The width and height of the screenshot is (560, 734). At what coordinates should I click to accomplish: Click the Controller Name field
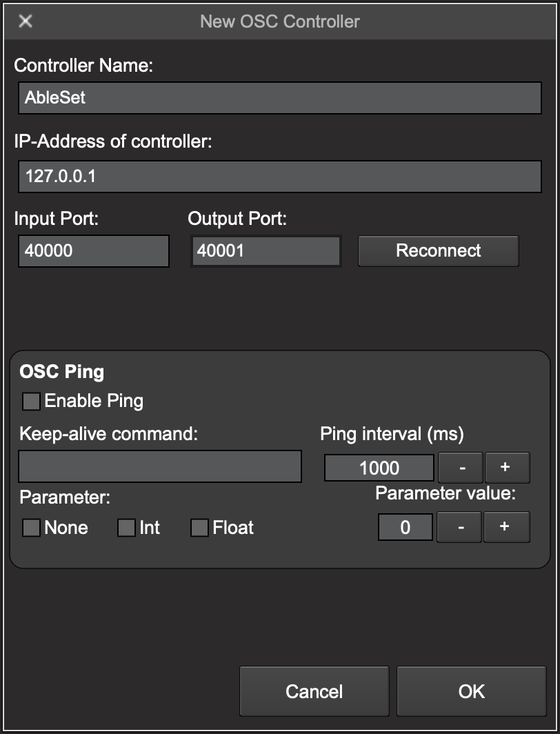point(279,98)
